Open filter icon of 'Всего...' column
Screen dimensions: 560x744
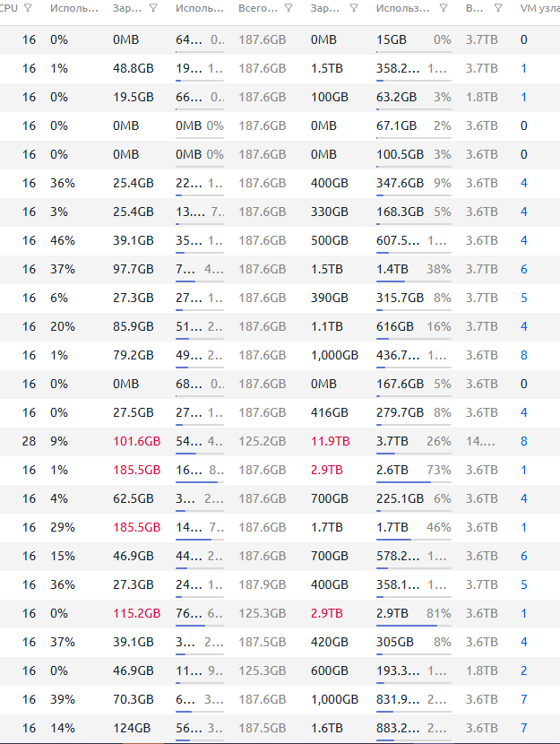coord(288,8)
